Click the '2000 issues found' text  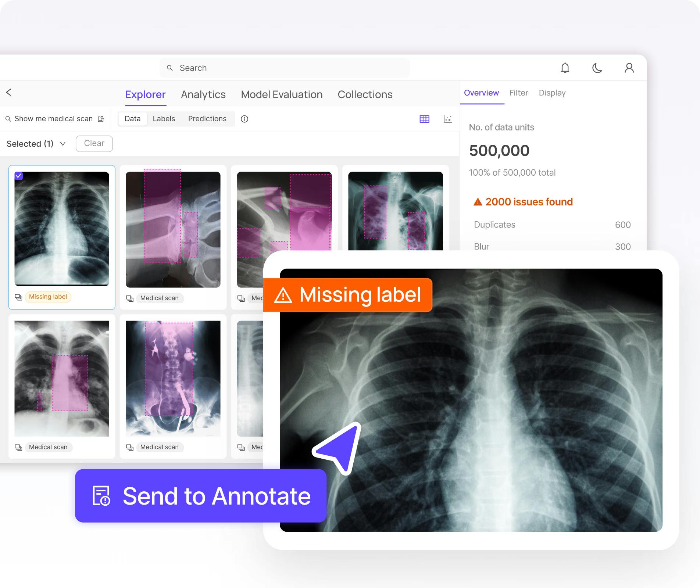point(529,202)
